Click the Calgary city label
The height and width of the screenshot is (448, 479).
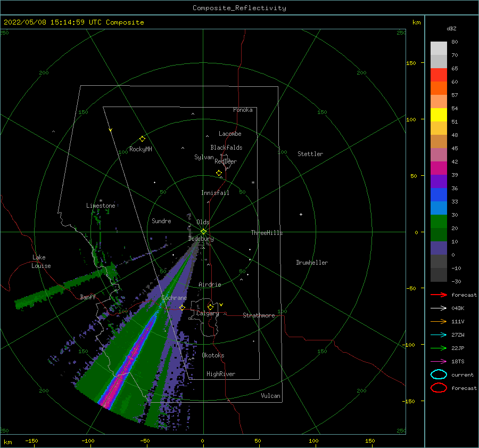click(x=208, y=313)
